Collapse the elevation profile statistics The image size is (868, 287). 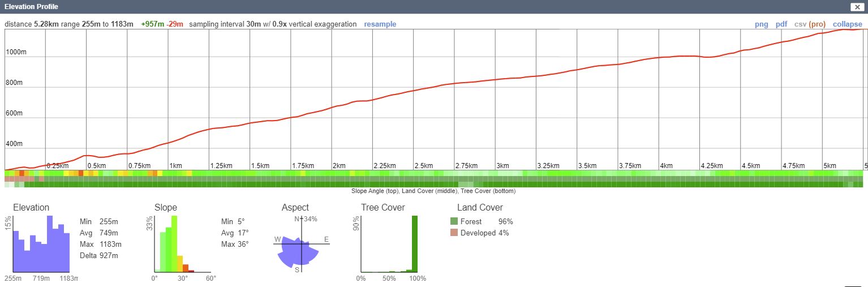point(847,24)
